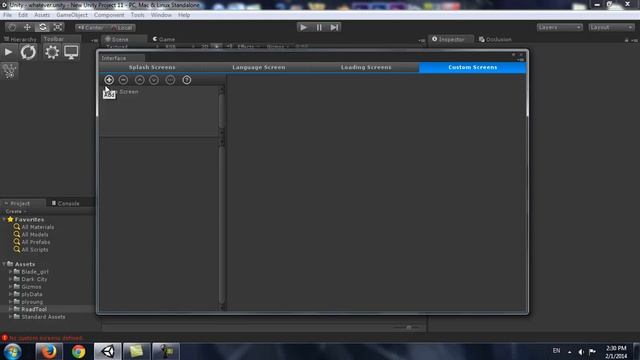Screen dimensions: 640x360
Task: Open the Occlusion tab
Action: pyautogui.click(x=495, y=40)
